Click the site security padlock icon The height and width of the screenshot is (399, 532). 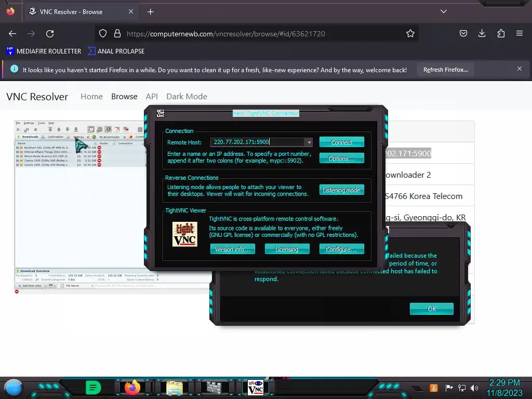117,34
